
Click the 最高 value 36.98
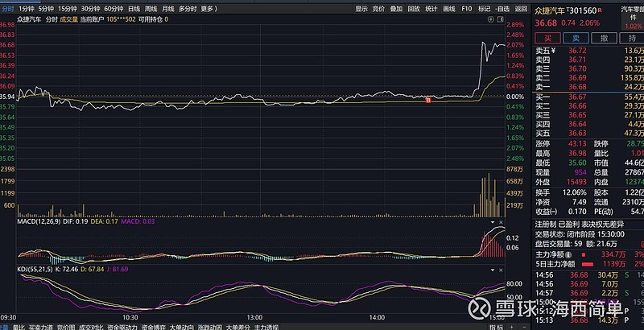point(577,153)
